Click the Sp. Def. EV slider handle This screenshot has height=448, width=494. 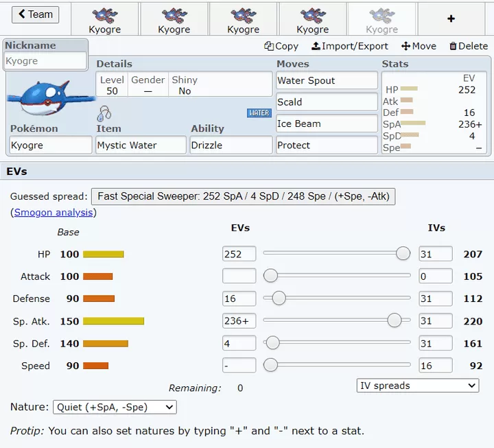(273, 342)
